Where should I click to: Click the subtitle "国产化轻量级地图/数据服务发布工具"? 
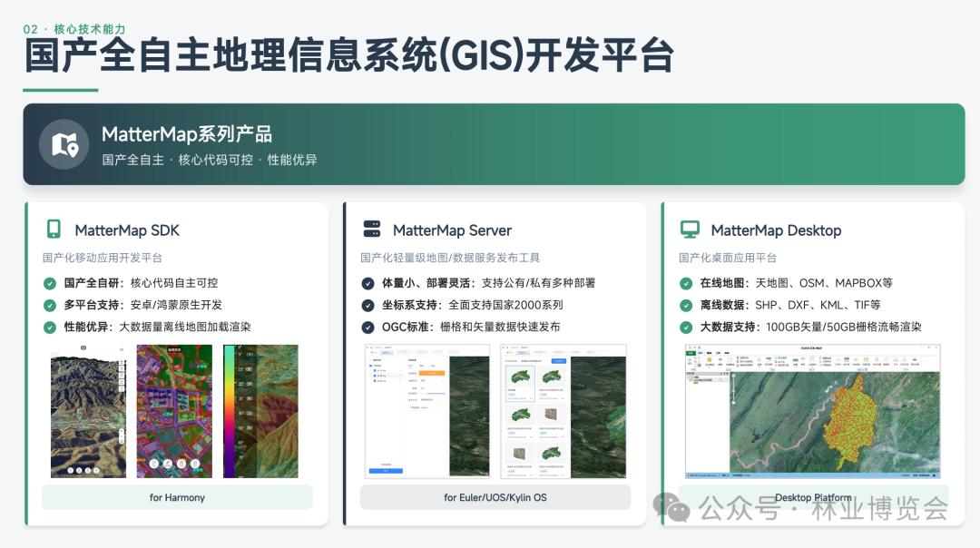click(x=450, y=258)
